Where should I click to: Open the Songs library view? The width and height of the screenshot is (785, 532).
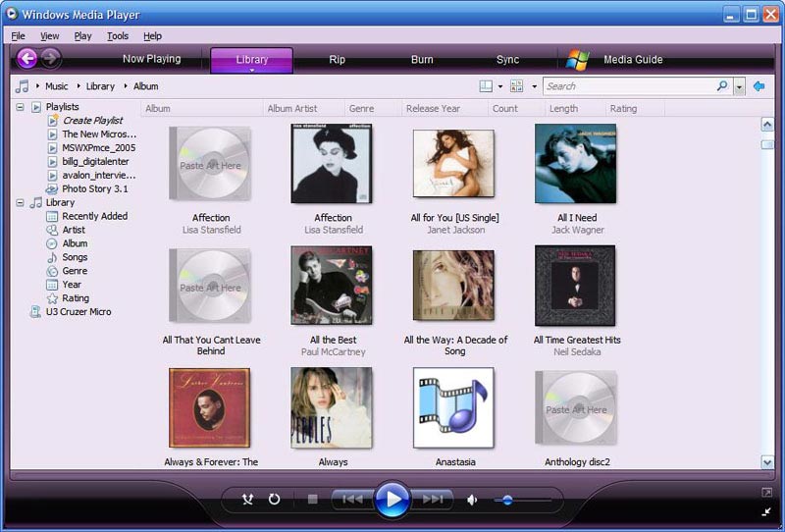[x=75, y=257]
